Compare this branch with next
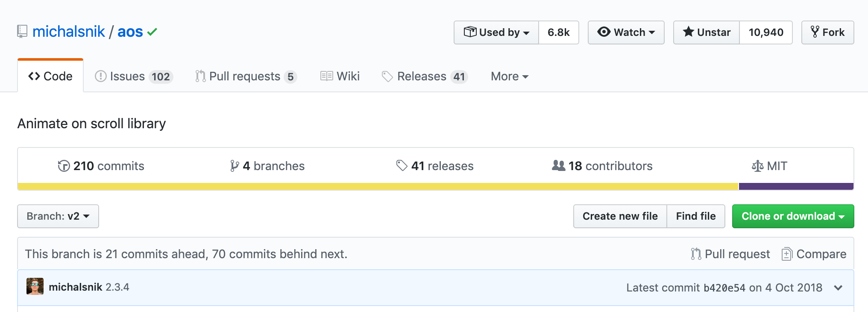 point(814,254)
